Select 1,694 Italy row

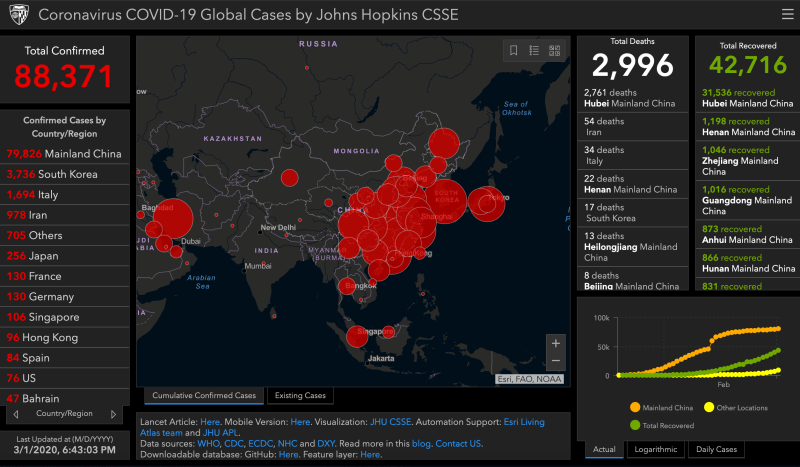pyautogui.click(x=65, y=194)
